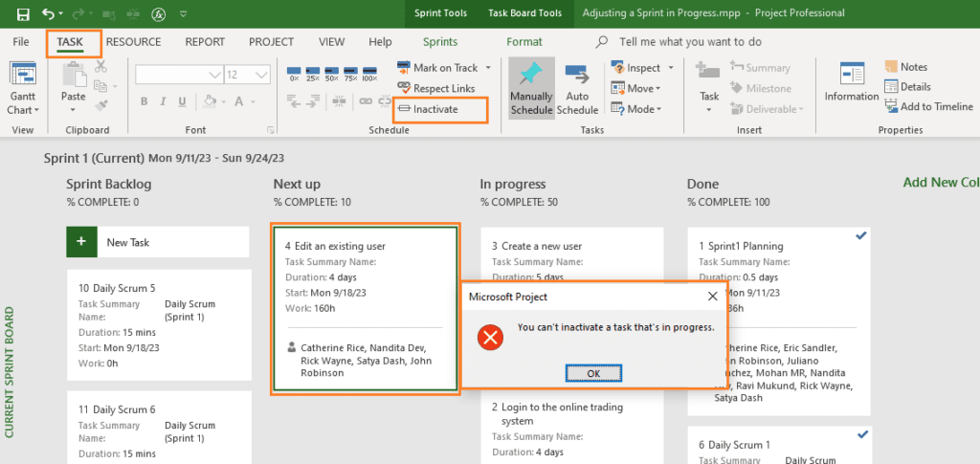The height and width of the screenshot is (464, 980).
Task: Expand the Mark on Track dropdown arrow
Action: pos(488,67)
